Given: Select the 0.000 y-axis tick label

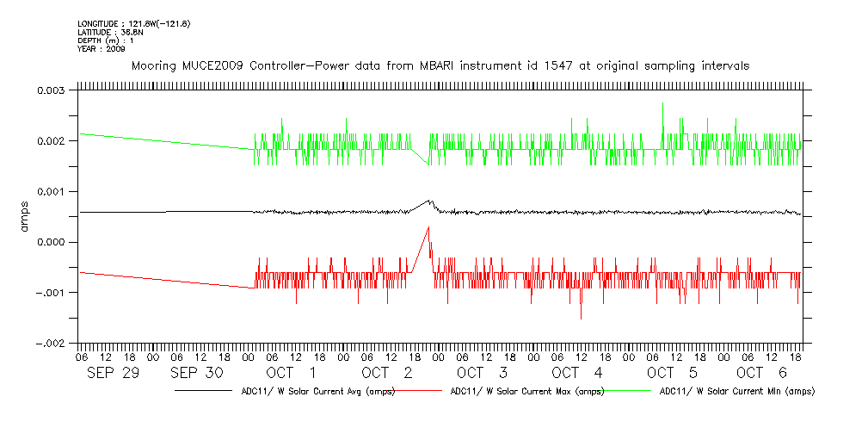Looking at the screenshot, I should pos(52,242).
